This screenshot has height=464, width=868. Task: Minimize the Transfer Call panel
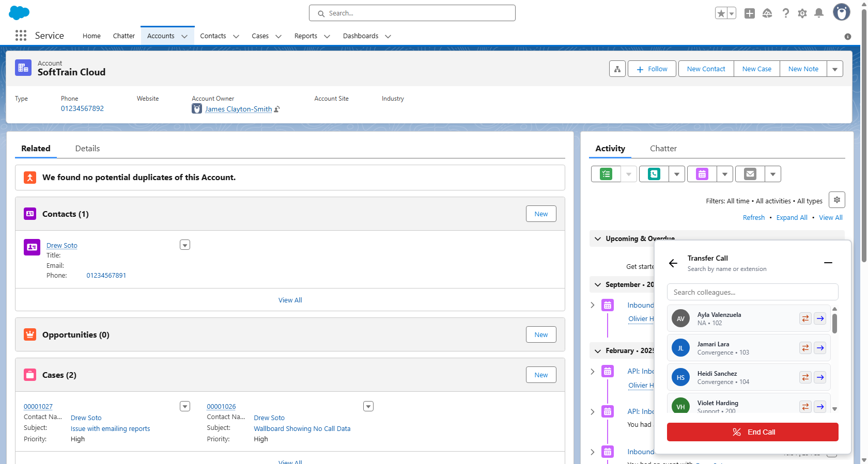[828, 263]
